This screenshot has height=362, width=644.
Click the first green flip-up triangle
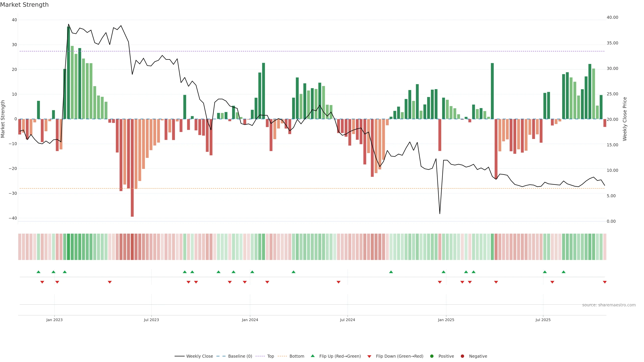pyautogui.click(x=38, y=272)
